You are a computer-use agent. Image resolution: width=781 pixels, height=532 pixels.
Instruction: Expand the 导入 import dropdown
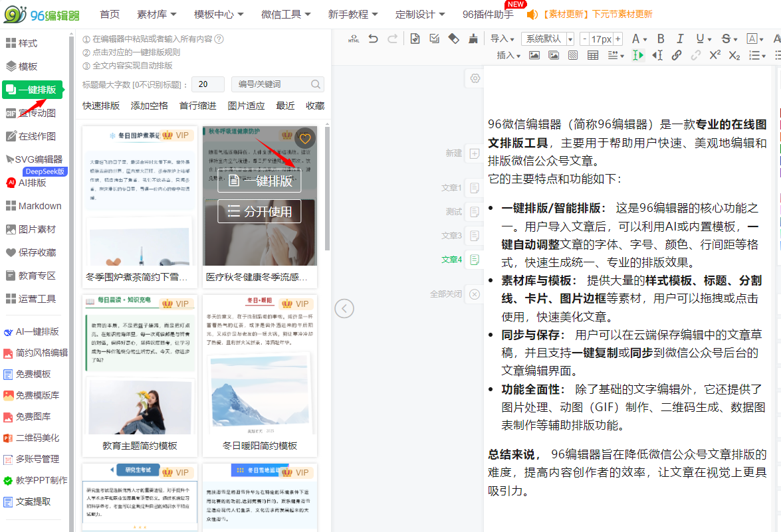(x=502, y=39)
